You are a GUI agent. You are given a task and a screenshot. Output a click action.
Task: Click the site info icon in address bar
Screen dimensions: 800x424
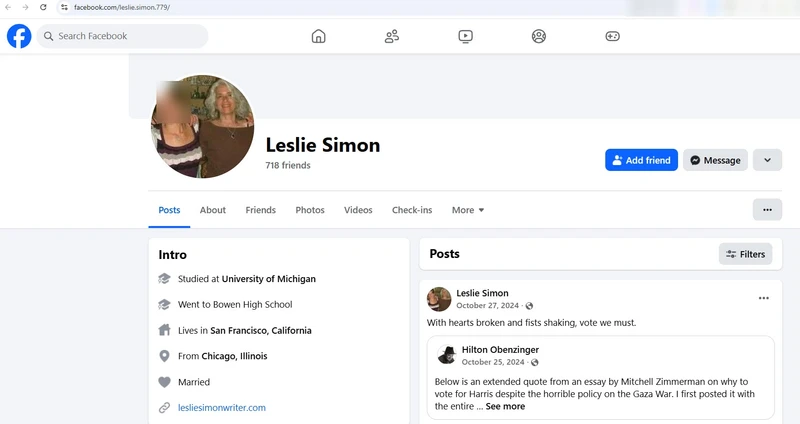pos(64,7)
